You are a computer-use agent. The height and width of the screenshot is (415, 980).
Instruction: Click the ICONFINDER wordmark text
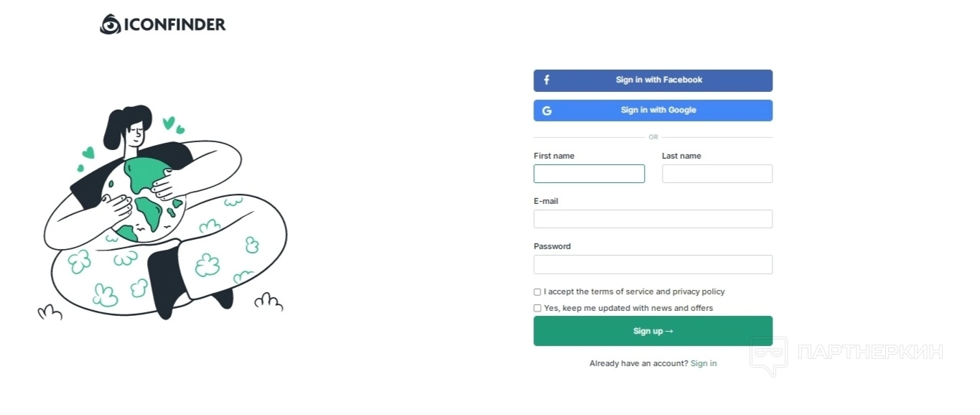click(174, 24)
